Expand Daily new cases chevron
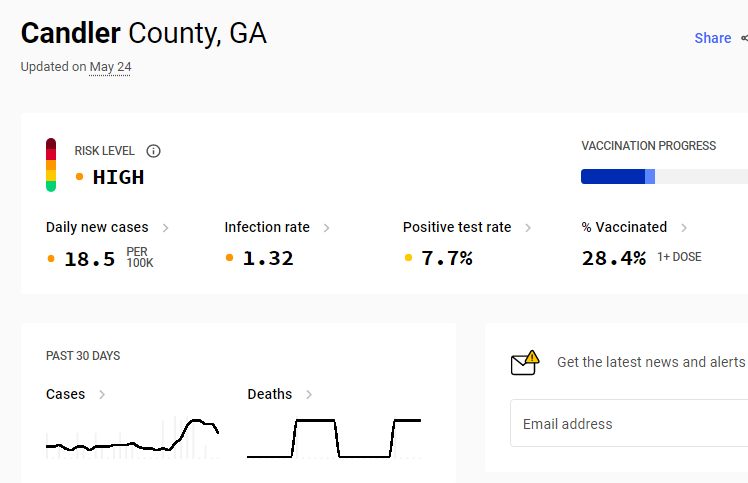The width and height of the screenshot is (748, 483). tap(166, 228)
